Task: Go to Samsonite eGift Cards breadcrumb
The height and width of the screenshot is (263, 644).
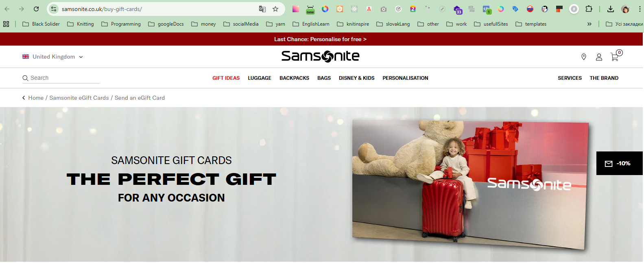Action: point(79,98)
